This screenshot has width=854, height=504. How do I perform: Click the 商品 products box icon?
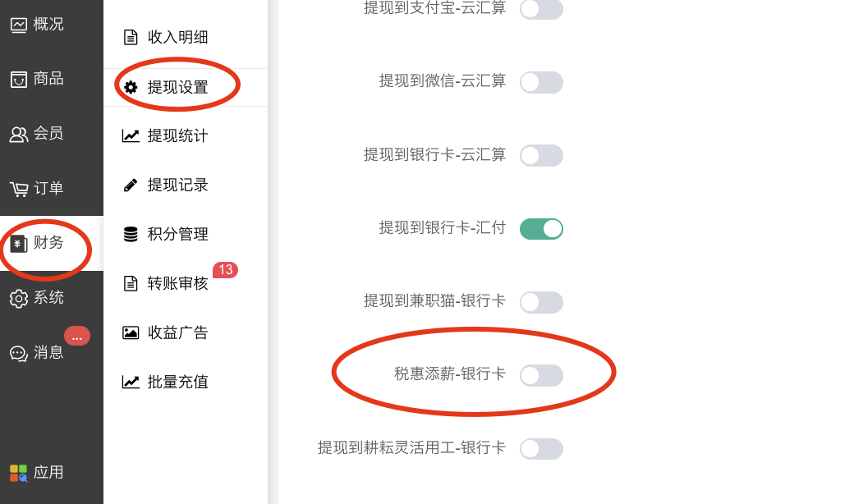click(19, 79)
